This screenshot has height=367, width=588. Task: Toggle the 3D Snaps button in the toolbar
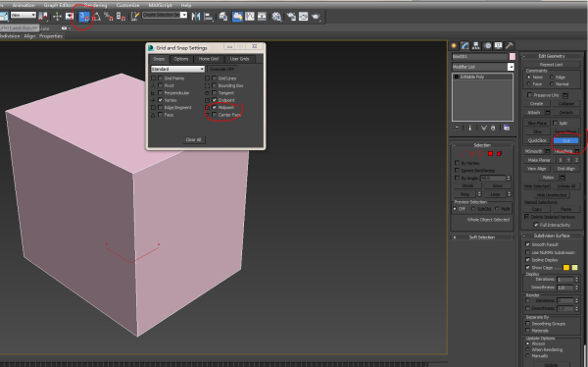coord(84,17)
